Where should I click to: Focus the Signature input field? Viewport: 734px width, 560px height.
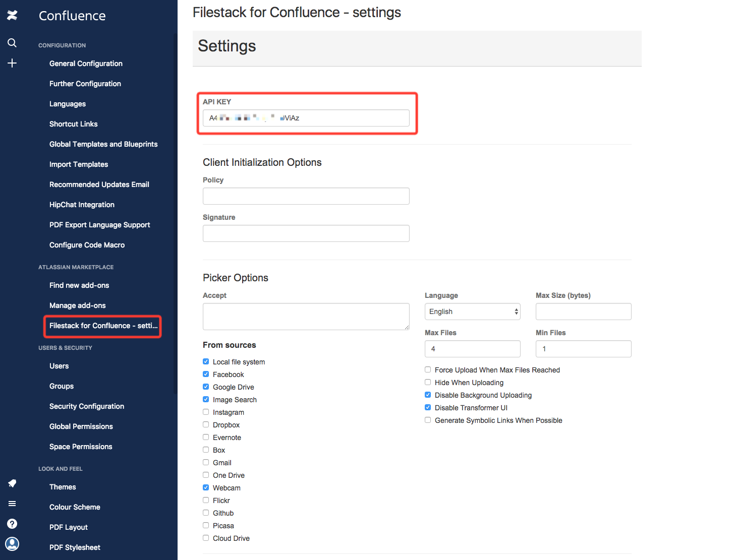tap(306, 233)
